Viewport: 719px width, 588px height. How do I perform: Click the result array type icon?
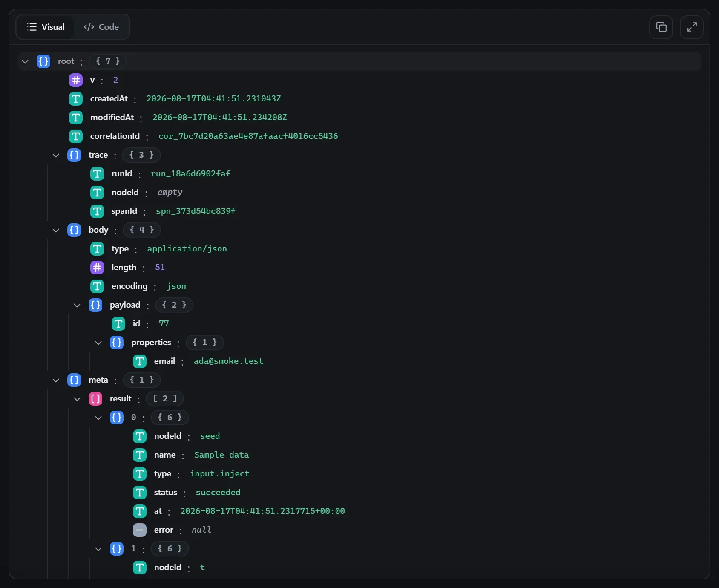[95, 399]
